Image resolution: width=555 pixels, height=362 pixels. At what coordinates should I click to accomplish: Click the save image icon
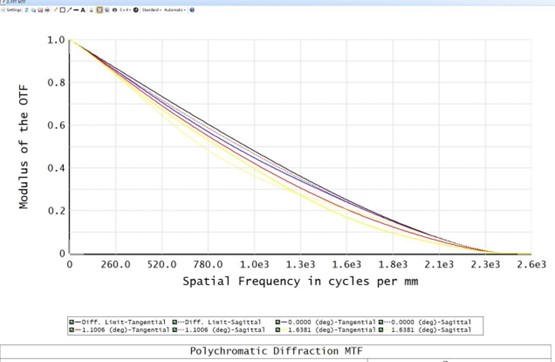40,10
